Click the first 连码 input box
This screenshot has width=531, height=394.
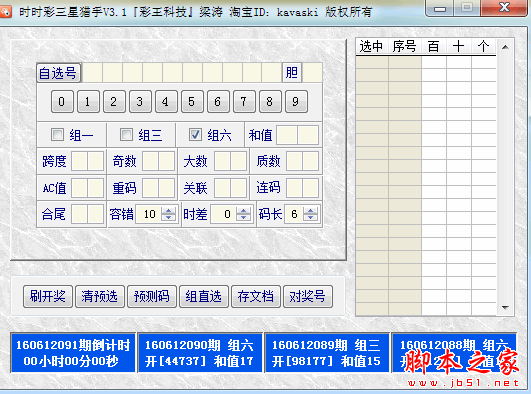(294, 188)
